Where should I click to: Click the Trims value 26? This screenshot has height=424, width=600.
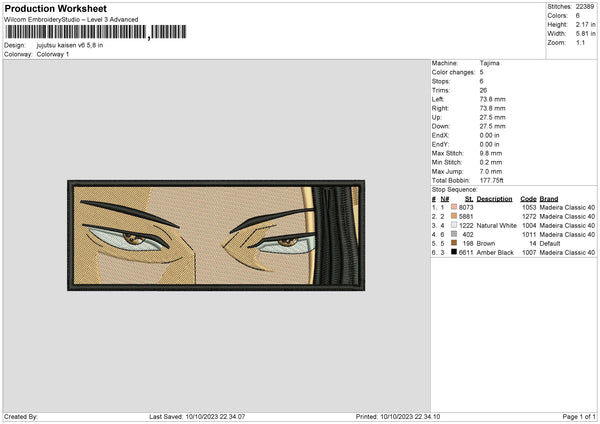pos(483,90)
